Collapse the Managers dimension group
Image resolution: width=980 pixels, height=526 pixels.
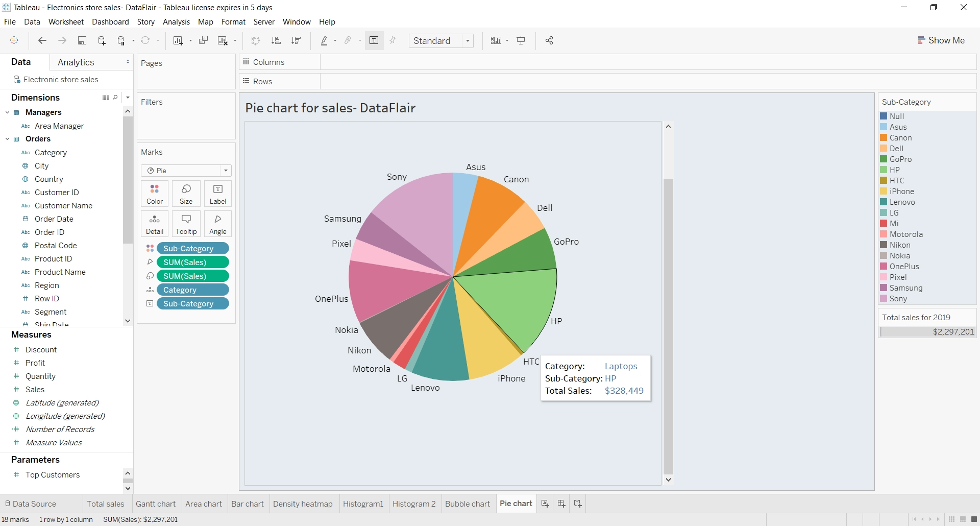point(7,112)
